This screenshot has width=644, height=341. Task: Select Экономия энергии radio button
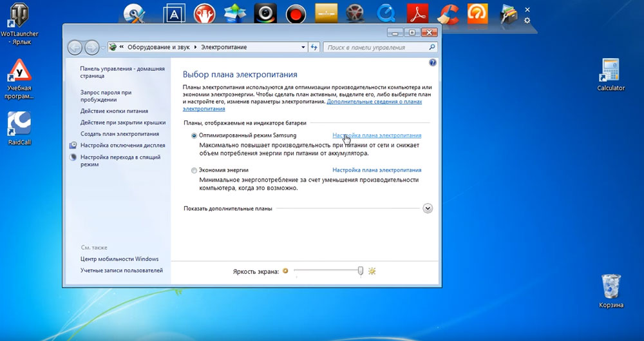(x=194, y=171)
